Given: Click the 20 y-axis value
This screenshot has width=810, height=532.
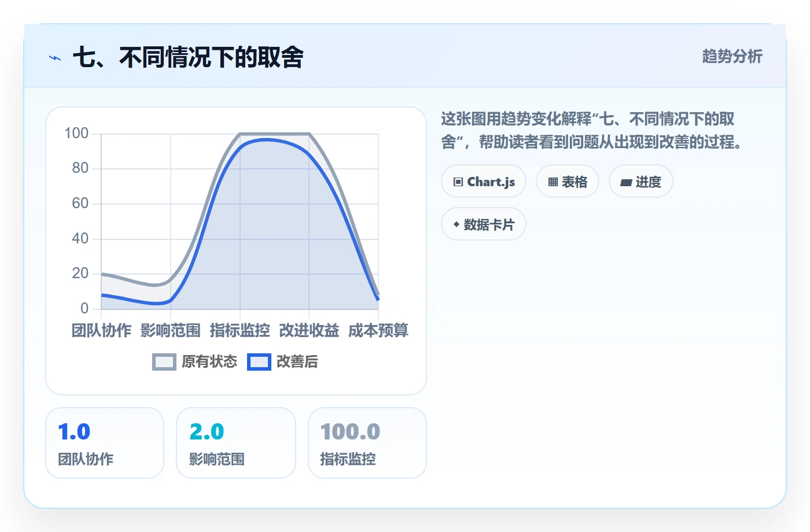Looking at the screenshot, I should pos(80,274).
